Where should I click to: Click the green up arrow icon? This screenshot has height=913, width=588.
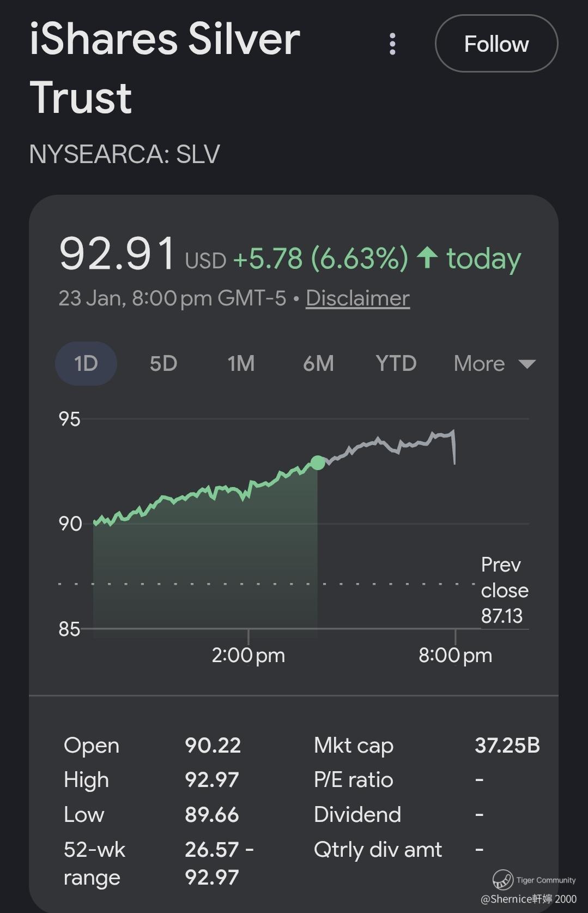click(427, 257)
